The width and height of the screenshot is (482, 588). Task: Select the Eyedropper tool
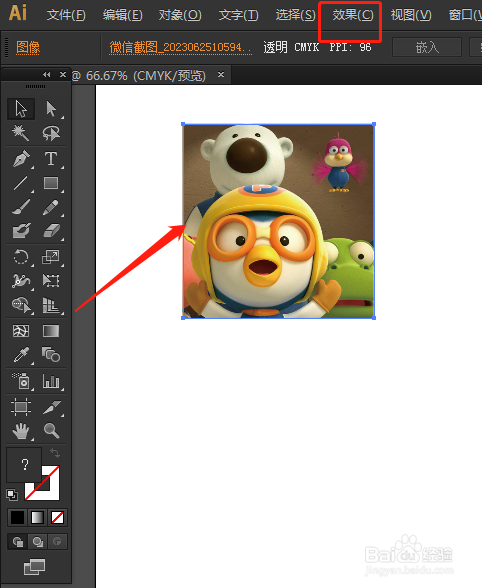(21, 355)
